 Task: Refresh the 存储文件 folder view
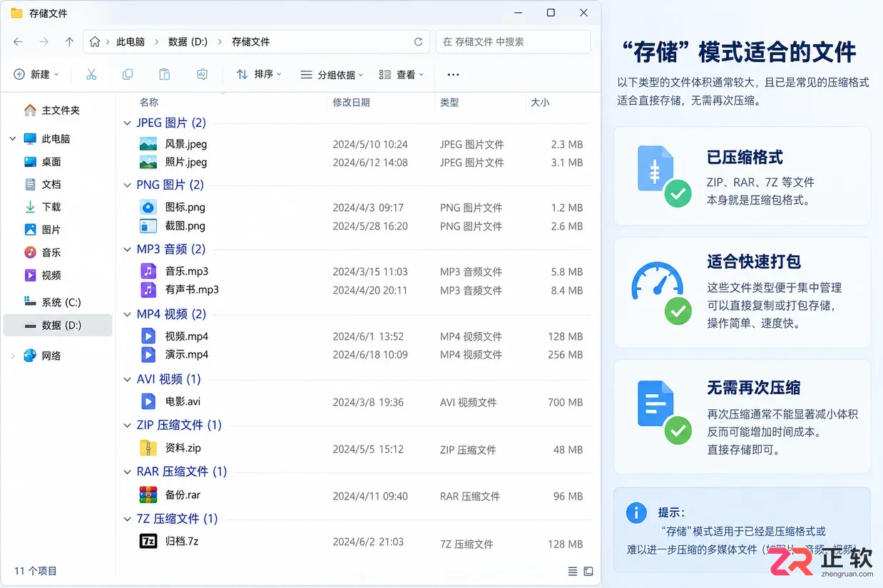click(x=419, y=42)
